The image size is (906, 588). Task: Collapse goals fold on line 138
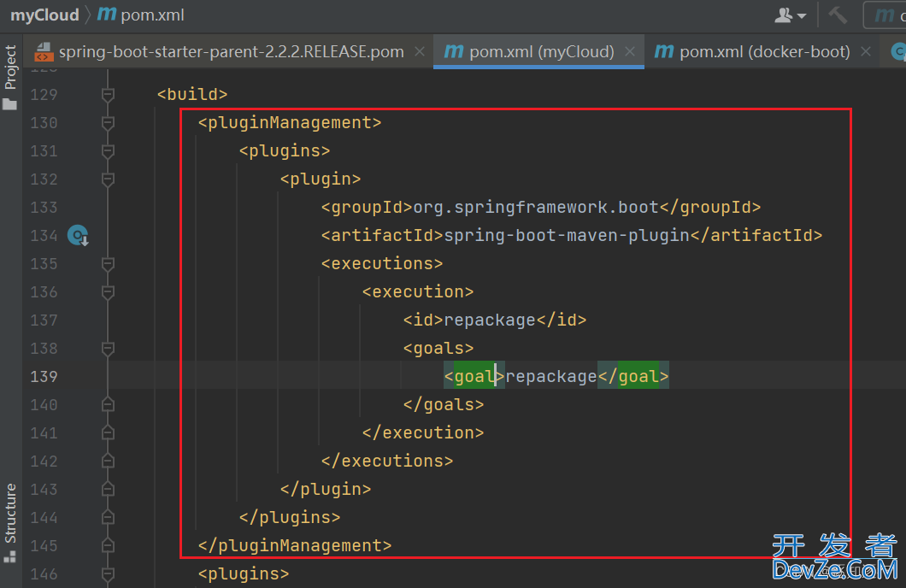[108, 349]
